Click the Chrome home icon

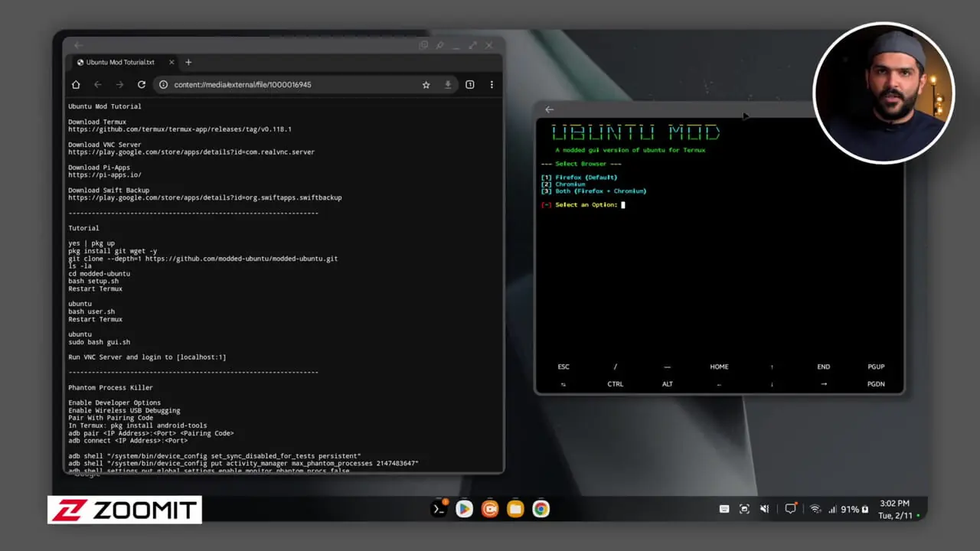(x=76, y=85)
